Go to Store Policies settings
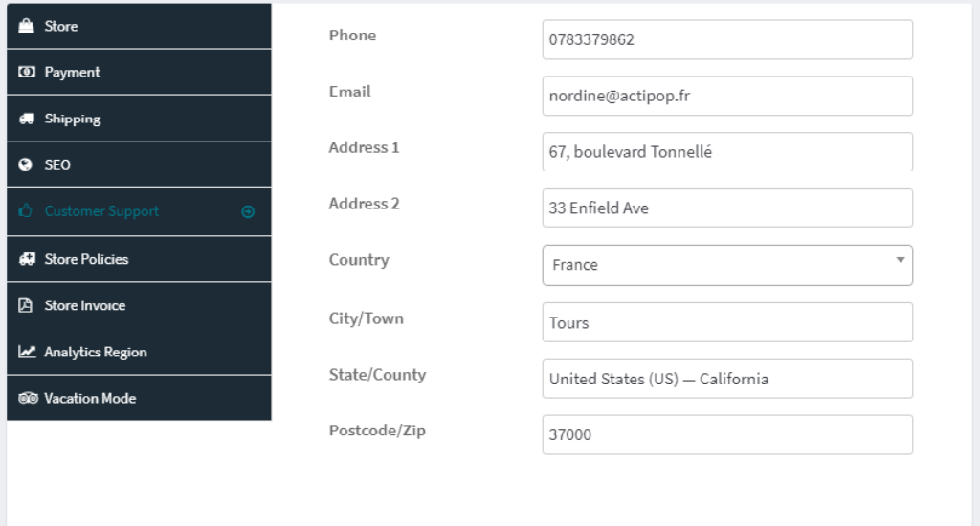The width and height of the screenshot is (980, 526). tap(86, 259)
